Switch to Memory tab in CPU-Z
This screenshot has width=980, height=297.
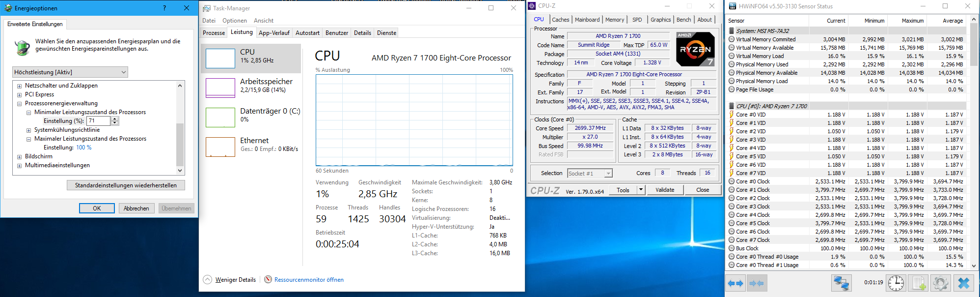pyautogui.click(x=615, y=20)
